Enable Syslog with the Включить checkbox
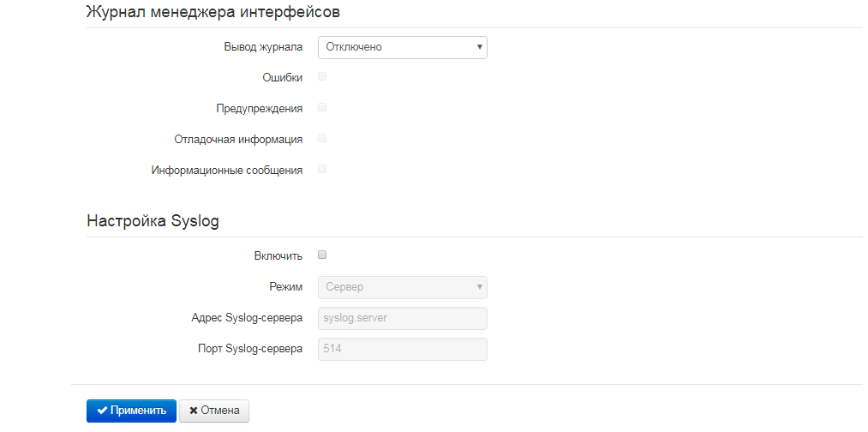The width and height of the screenshot is (868, 432). tap(322, 255)
